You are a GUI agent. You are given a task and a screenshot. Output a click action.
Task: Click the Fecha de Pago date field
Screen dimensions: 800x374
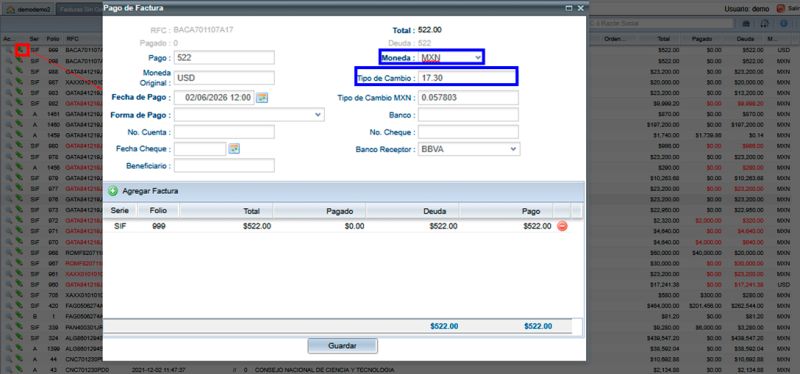(x=214, y=97)
